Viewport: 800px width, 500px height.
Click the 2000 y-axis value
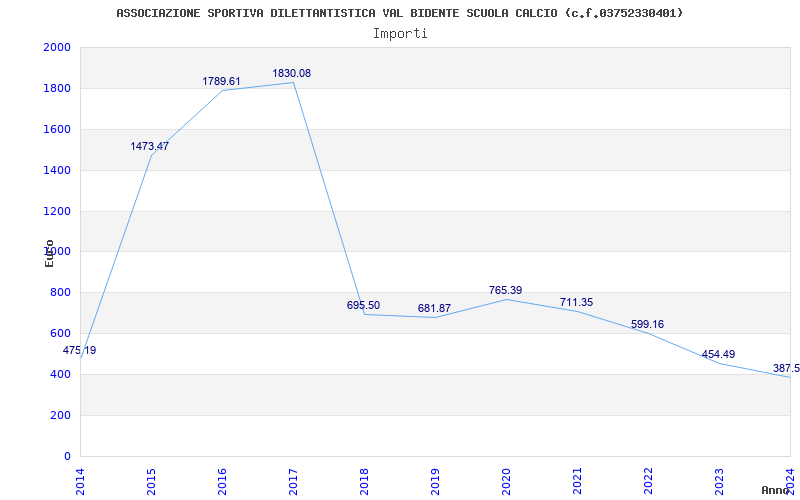[x=57, y=48]
